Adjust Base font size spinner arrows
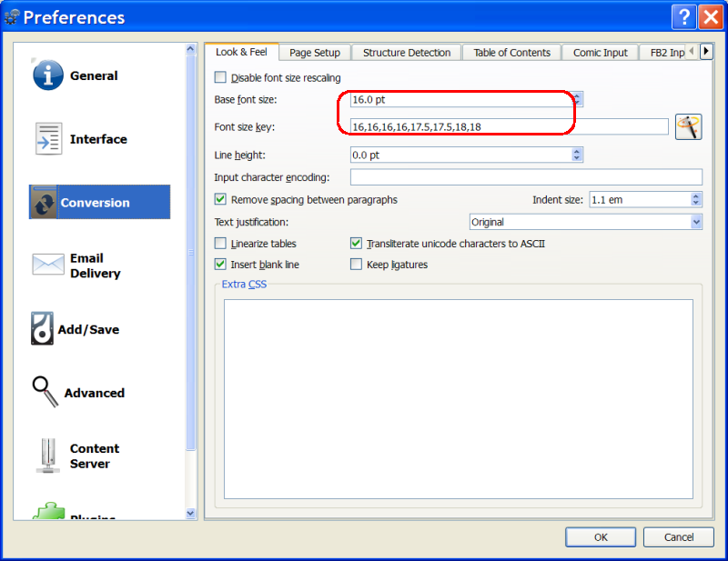This screenshot has width=728, height=561. tap(577, 99)
